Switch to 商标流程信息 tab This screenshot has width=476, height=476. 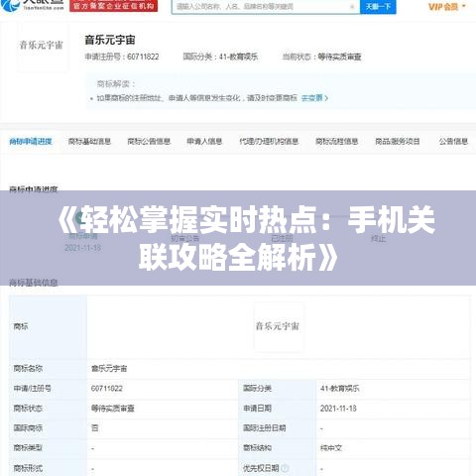pyautogui.click(x=337, y=142)
